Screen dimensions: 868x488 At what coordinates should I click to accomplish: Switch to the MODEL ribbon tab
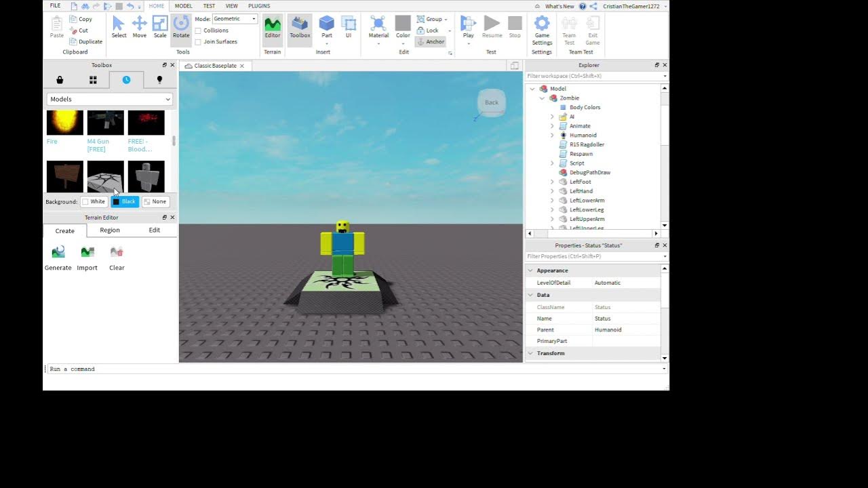183,6
